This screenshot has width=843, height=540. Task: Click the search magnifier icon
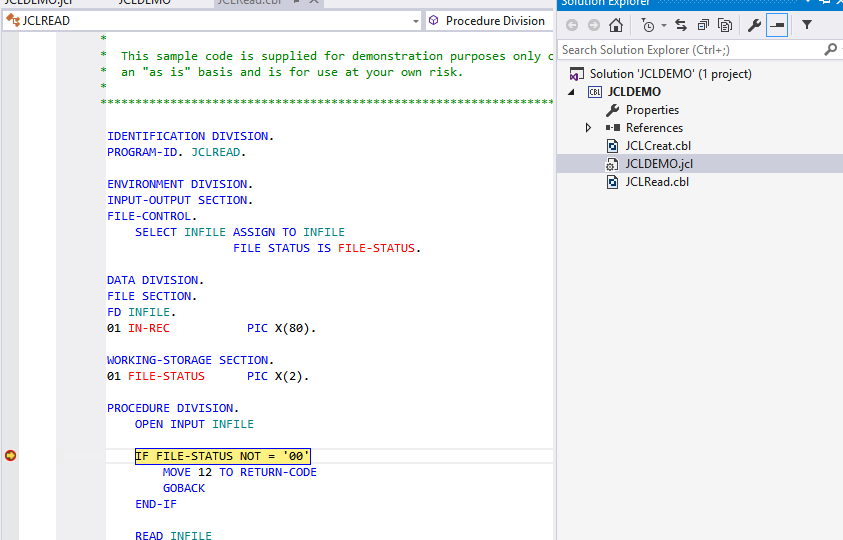[x=829, y=49]
